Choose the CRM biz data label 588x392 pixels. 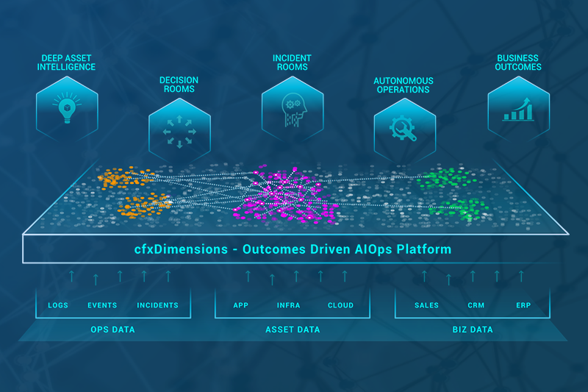pyautogui.click(x=476, y=305)
